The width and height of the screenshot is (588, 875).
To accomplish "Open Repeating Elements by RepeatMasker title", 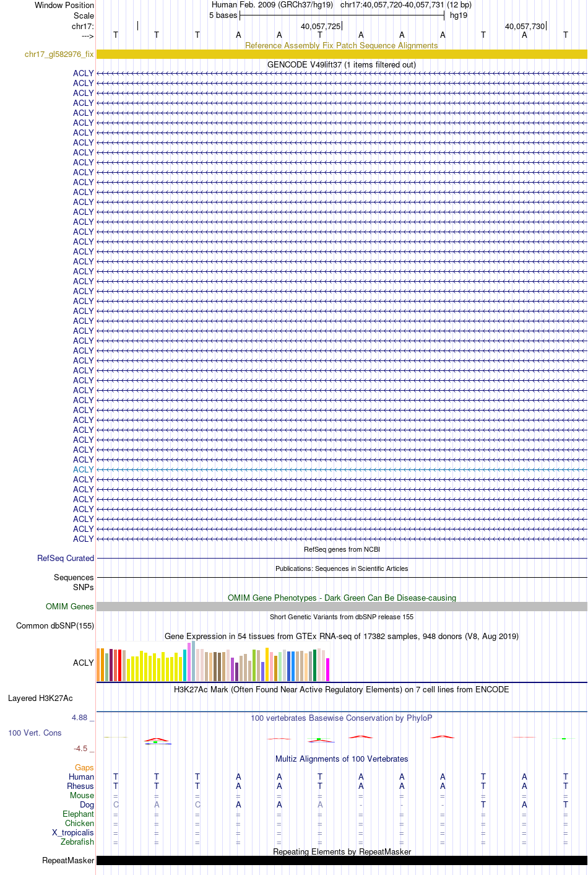I will tap(342, 851).
